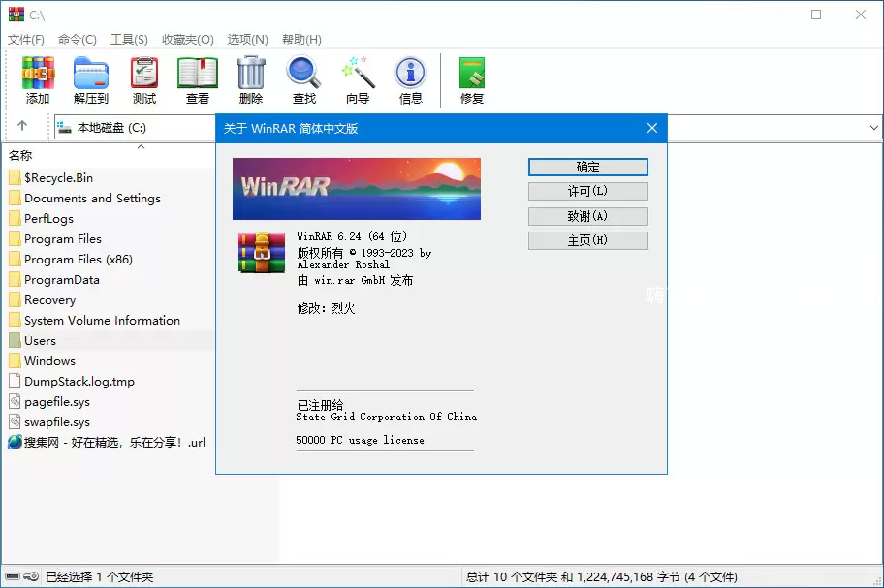Launch the 向导 (Wizard) tool

(357, 73)
